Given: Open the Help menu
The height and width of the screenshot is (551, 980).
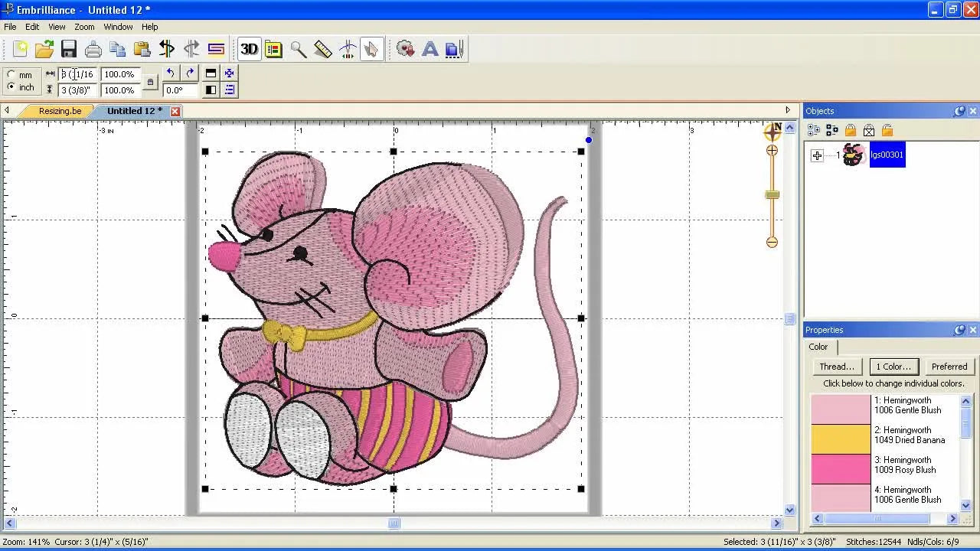Looking at the screenshot, I should (149, 27).
